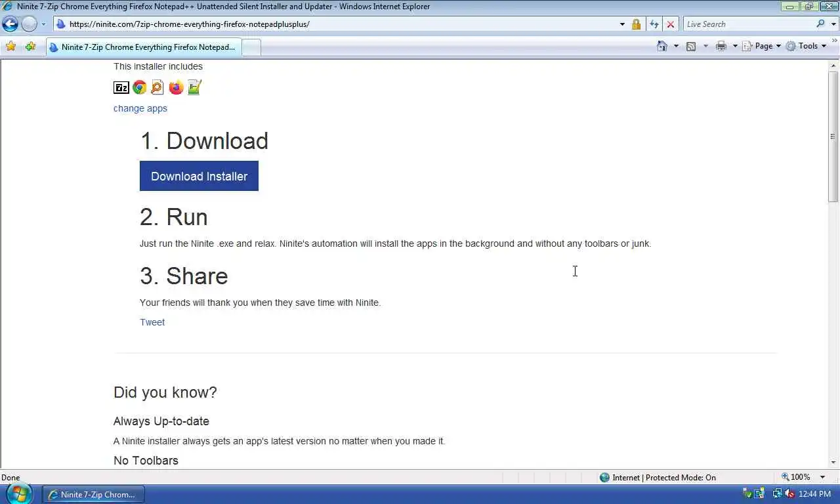Screen dimensions: 840x504
Task: Click the red Stop loading icon
Action: (670, 24)
